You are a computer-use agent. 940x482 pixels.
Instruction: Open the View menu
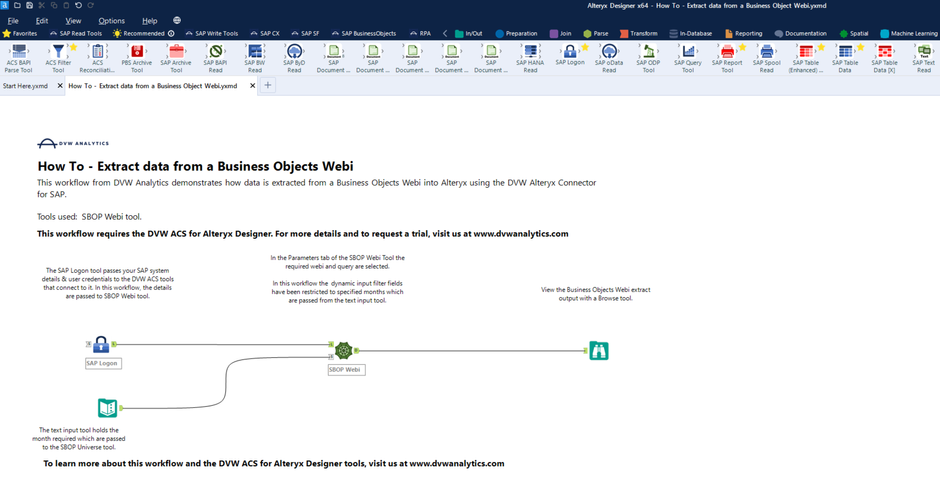coord(73,20)
